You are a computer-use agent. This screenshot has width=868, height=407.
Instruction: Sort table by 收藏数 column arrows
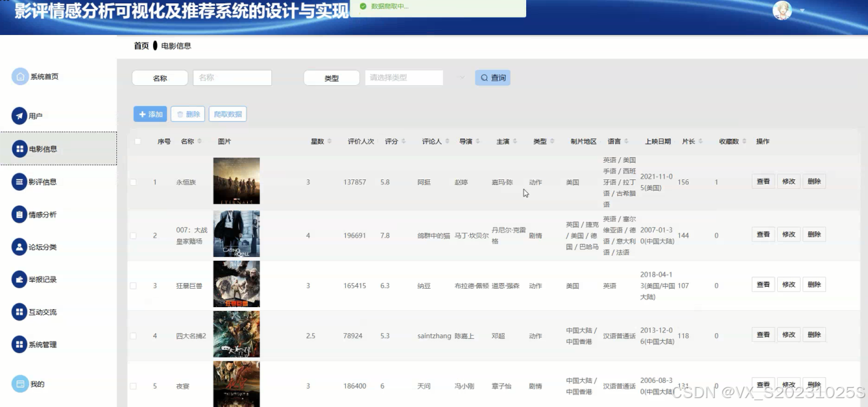pos(744,141)
